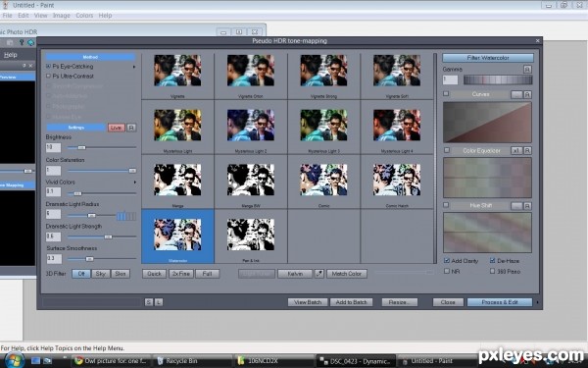Screen dimensions: 588x368
Task: Enable the NR checkbox
Action: [x=447, y=271]
